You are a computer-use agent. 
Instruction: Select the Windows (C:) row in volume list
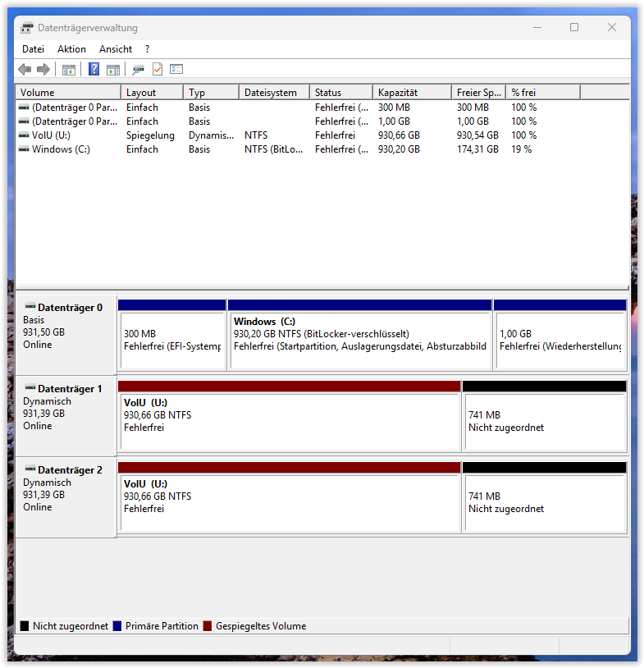tap(60, 149)
